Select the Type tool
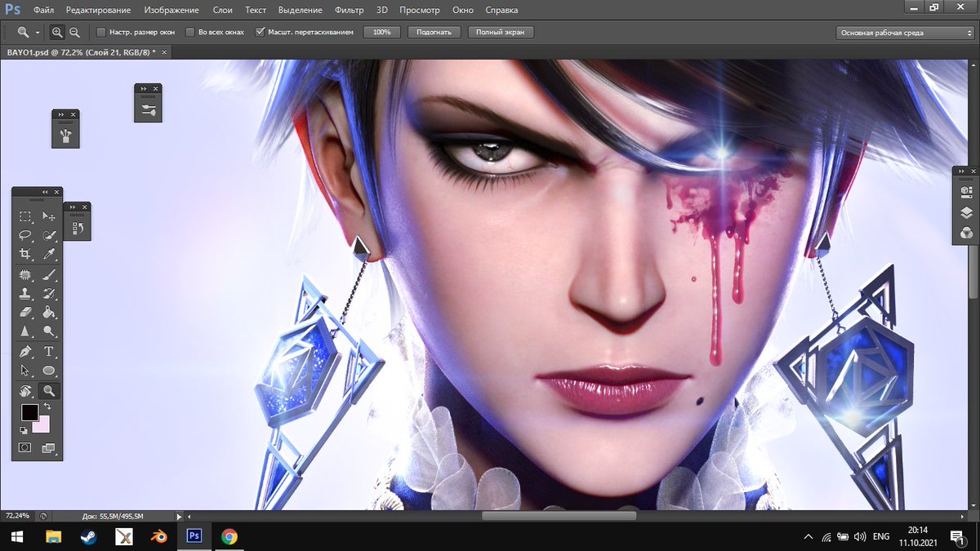Screen dimensions: 980x551 click(49, 352)
